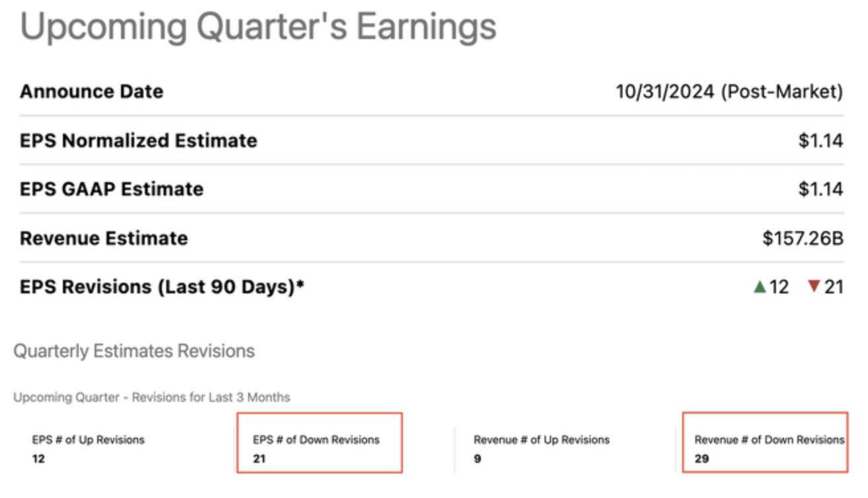This screenshot has height=498, width=868.
Task: Select the EPS Normalized Estimate label
Action: 138,140
